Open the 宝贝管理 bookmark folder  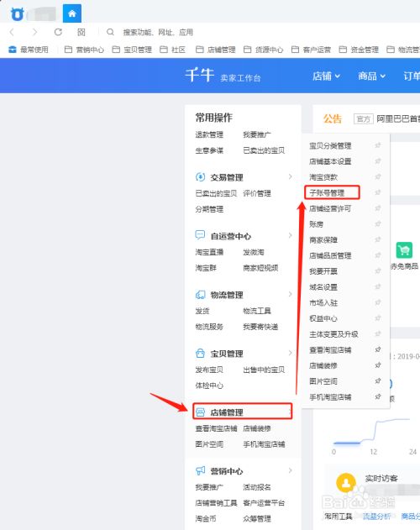point(132,50)
